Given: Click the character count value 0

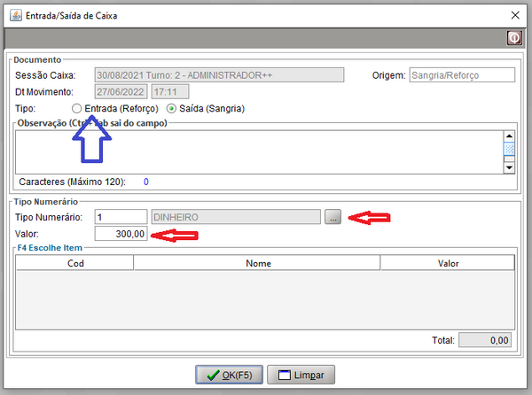Looking at the screenshot, I should (146, 182).
